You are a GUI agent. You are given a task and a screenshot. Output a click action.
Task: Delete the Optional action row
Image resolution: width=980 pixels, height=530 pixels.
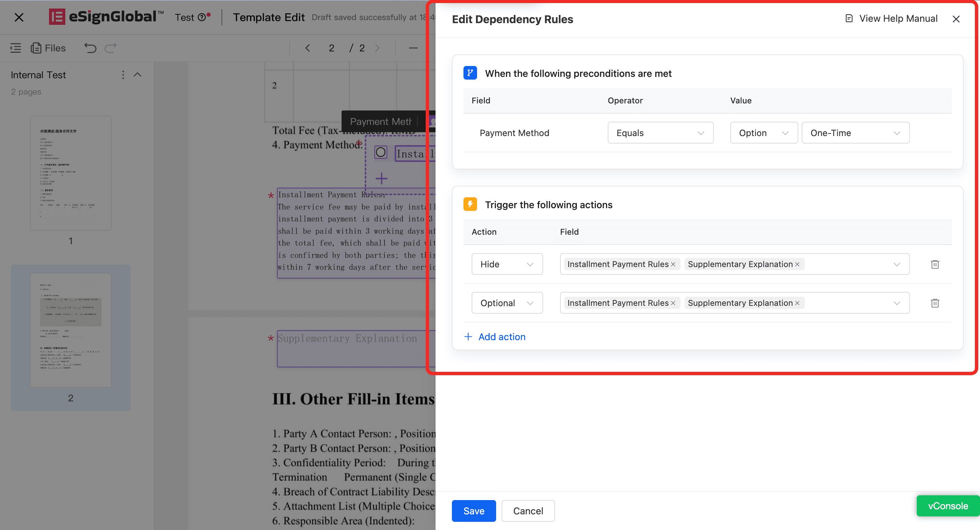coord(935,303)
